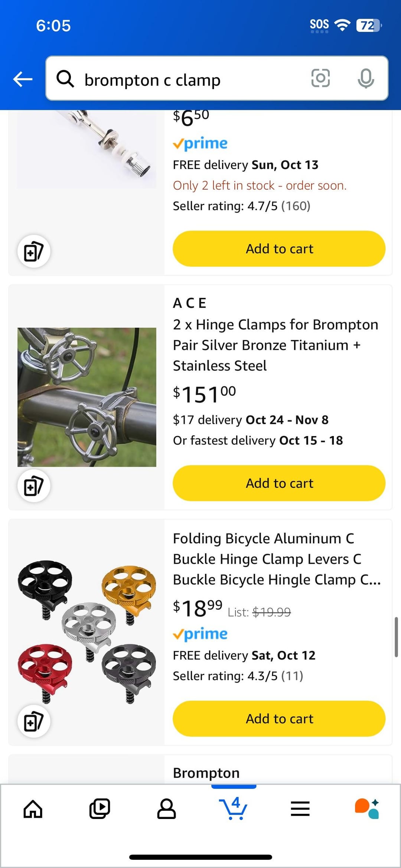Open the ACE hinge clamps product photo
The height and width of the screenshot is (868, 401).
(x=87, y=397)
